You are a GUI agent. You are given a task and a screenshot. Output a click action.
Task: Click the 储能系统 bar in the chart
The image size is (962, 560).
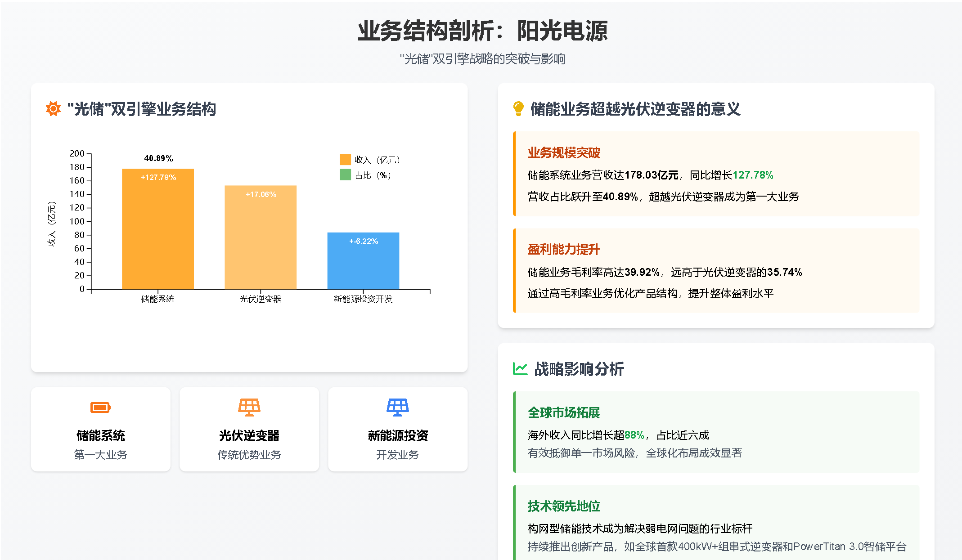pos(158,229)
